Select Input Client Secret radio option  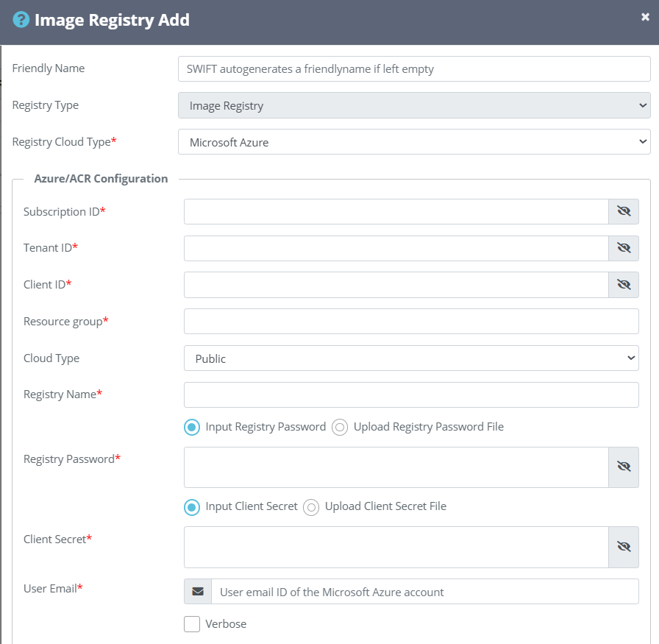click(x=192, y=507)
